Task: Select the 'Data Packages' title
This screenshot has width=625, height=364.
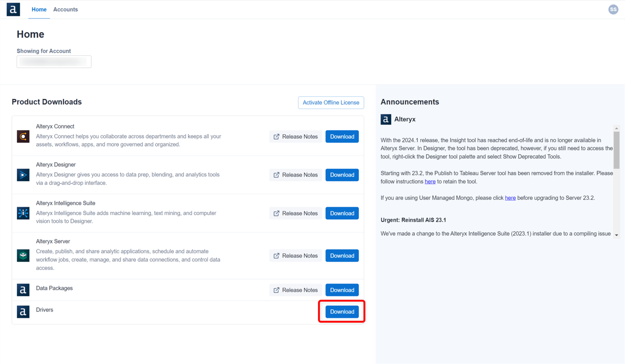Action: point(54,288)
